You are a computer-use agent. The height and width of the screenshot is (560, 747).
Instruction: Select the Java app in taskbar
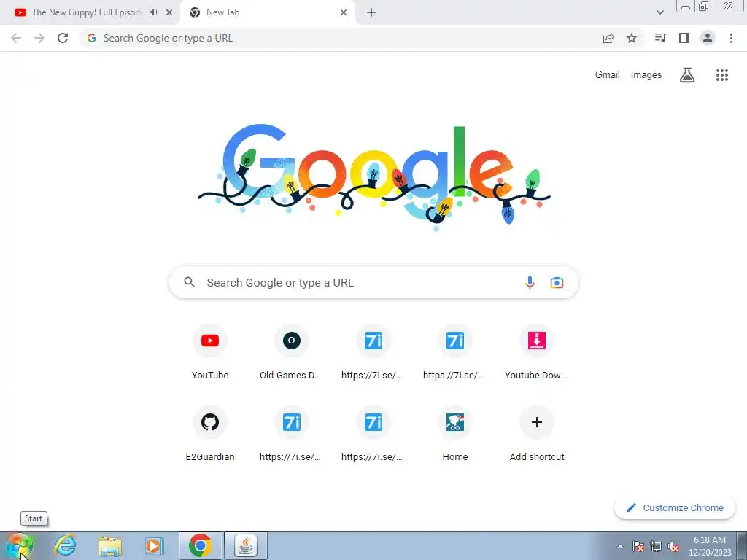coord(246,545)
